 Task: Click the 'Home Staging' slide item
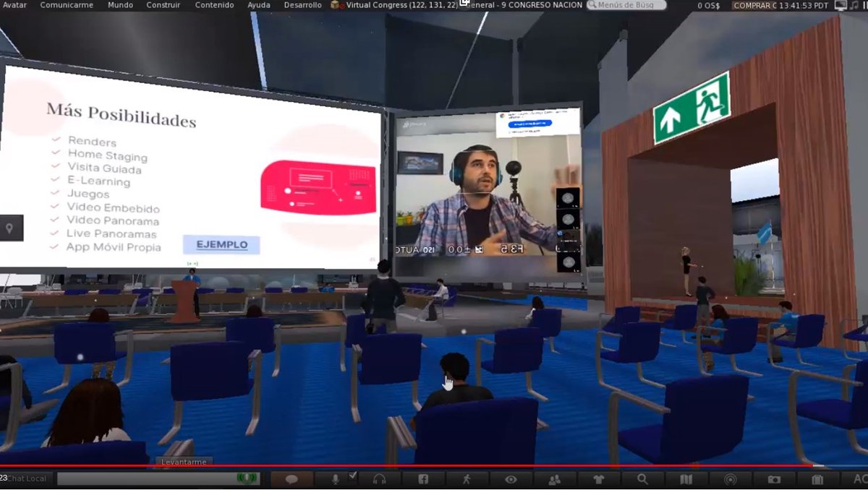click(x=108, y=155)
